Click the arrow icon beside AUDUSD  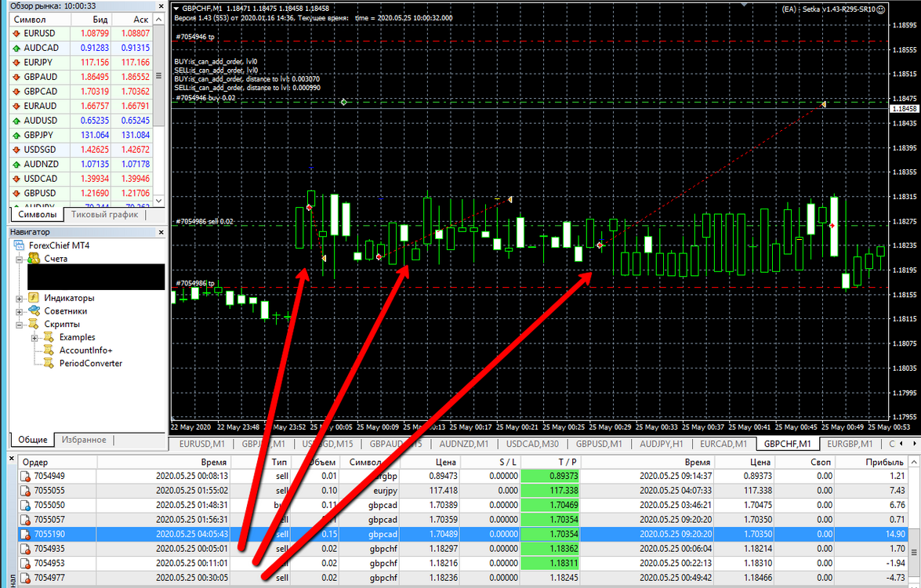point(16,121)
